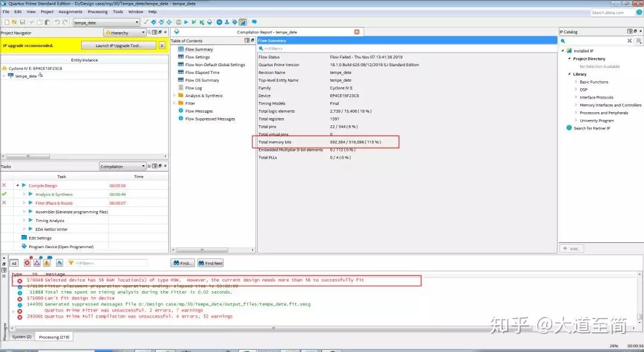Expand Memory Interfaces and Controllers category
The width and height of the screenshot is (644, 352).
pyautogui.click(x=576, y=105)
